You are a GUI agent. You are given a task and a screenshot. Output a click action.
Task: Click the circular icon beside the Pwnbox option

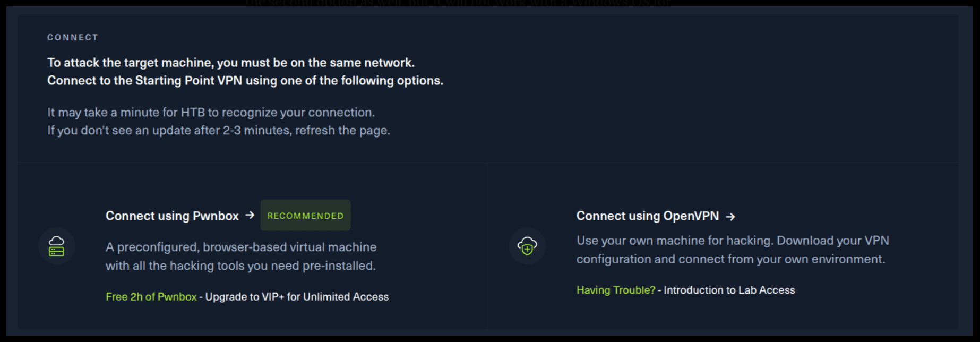(57, 246)
